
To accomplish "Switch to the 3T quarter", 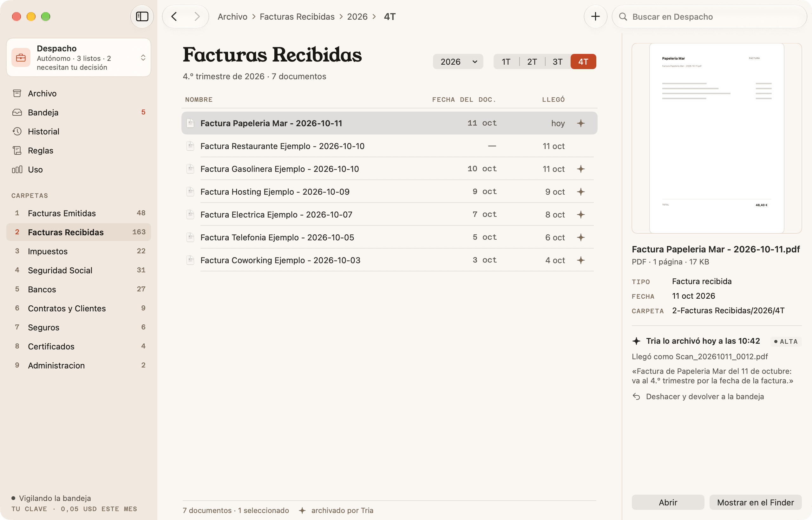I will coord(558,62).
